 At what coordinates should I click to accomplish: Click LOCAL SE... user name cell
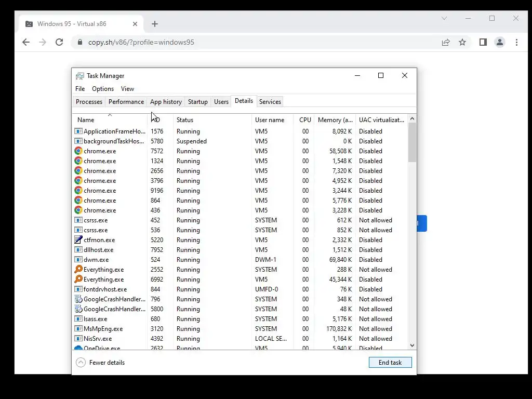[x=271, y=339]
